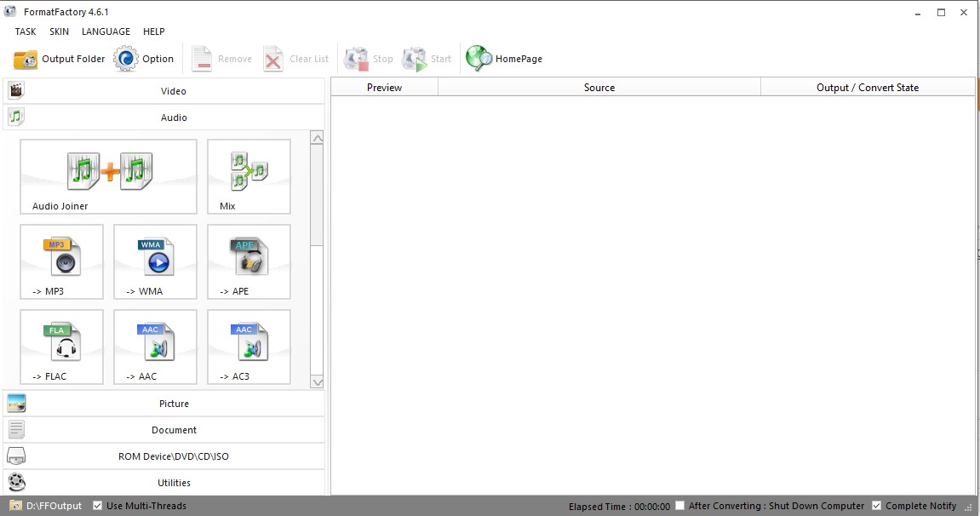Open the Option settings
Screen dimensions: 980x516
[x=143, y=59]
